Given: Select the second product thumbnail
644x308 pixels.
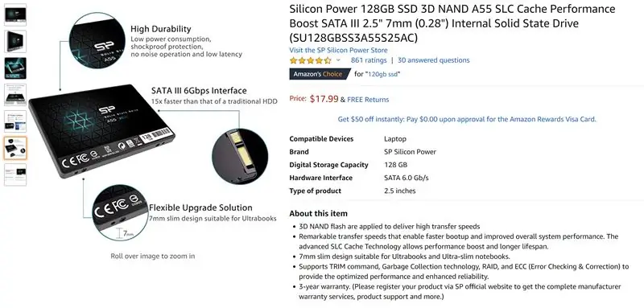Looking at the screenshot, I should tap(15, 42).
